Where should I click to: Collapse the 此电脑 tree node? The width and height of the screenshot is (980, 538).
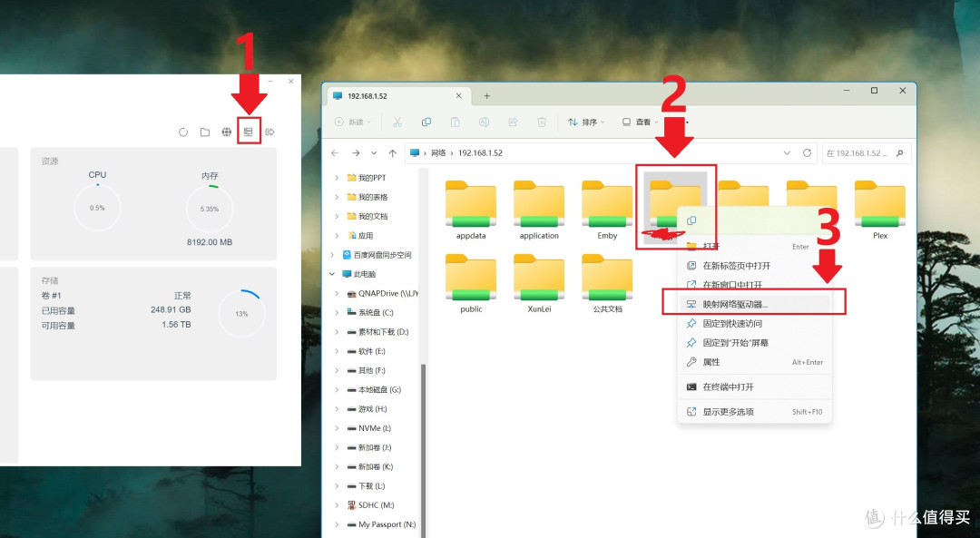pos(332,274)
